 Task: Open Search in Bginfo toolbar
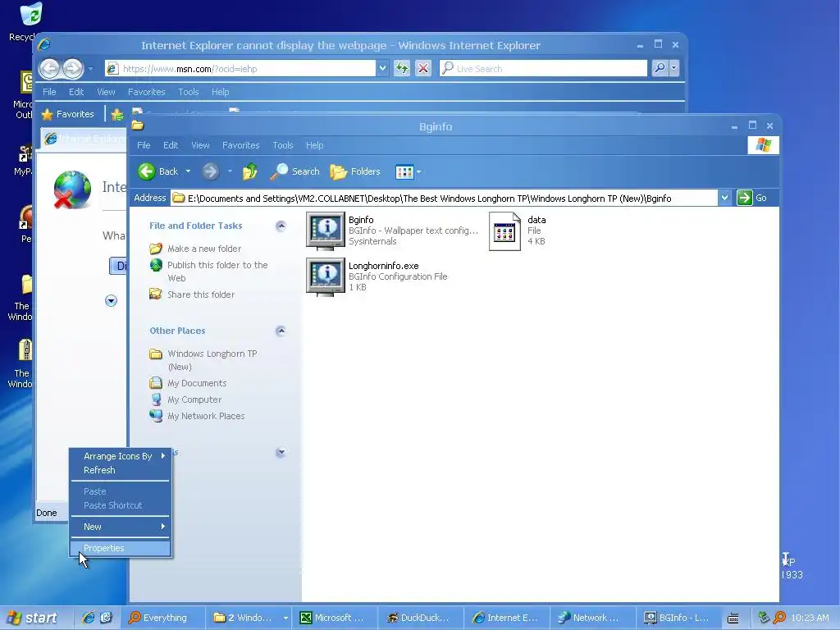pyautogui.click(x=294, y=171)
